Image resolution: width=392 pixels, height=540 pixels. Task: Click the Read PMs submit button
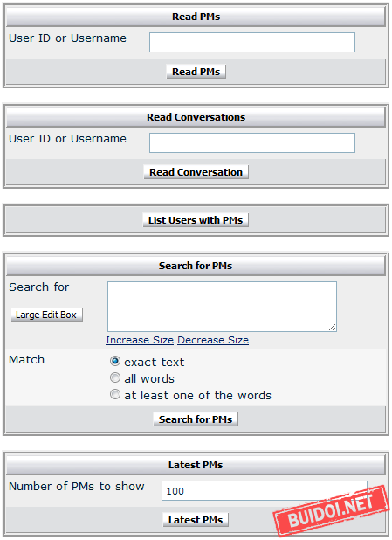[x=196, y=72]
